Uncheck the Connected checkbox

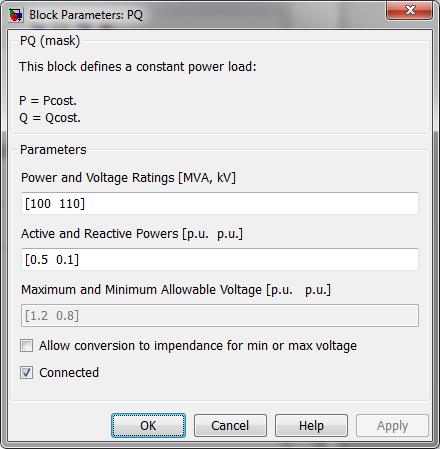(x=26, y=372)
